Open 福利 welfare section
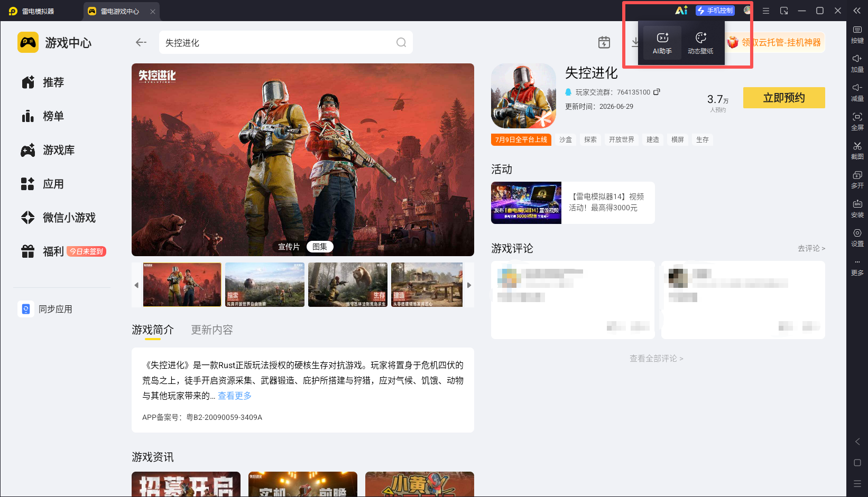Viewport: 868px width, 497px height. (43, 251)
